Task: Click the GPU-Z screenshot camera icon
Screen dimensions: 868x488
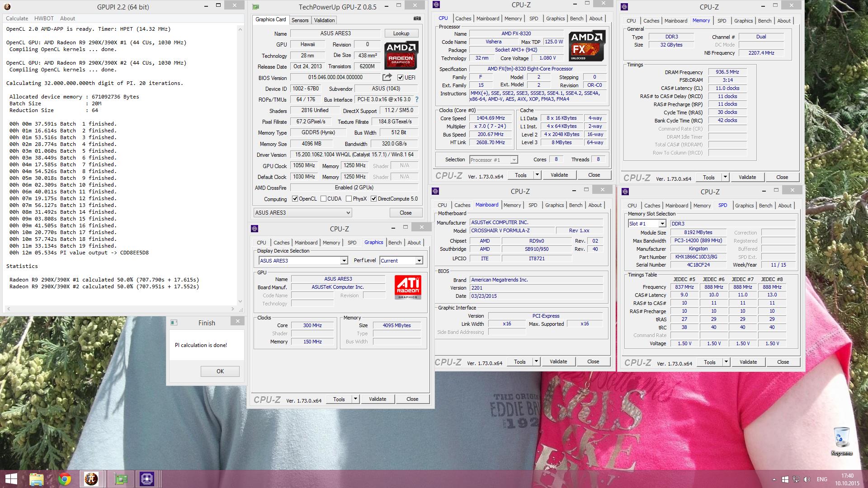Action: click(417, 19)
